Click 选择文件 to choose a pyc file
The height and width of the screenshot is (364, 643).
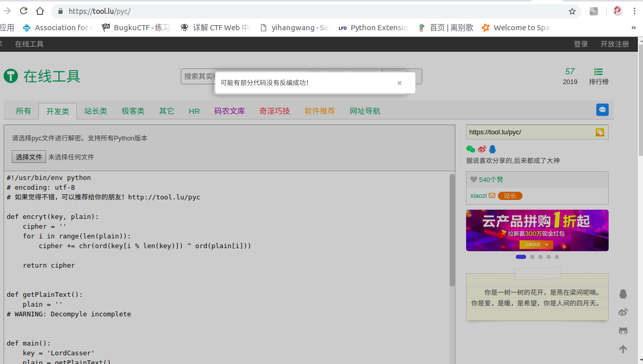(x=29, y=157)
